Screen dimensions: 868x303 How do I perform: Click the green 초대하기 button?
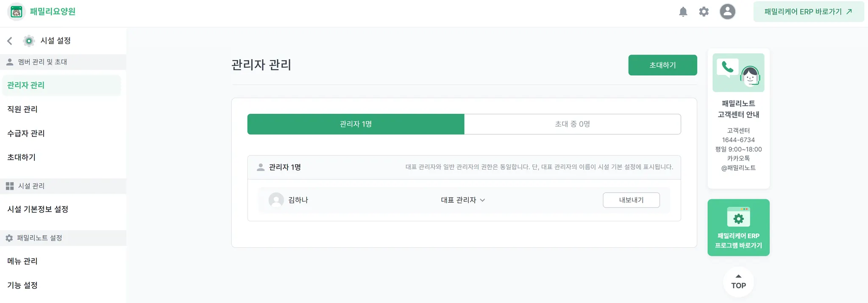(662, 65)
